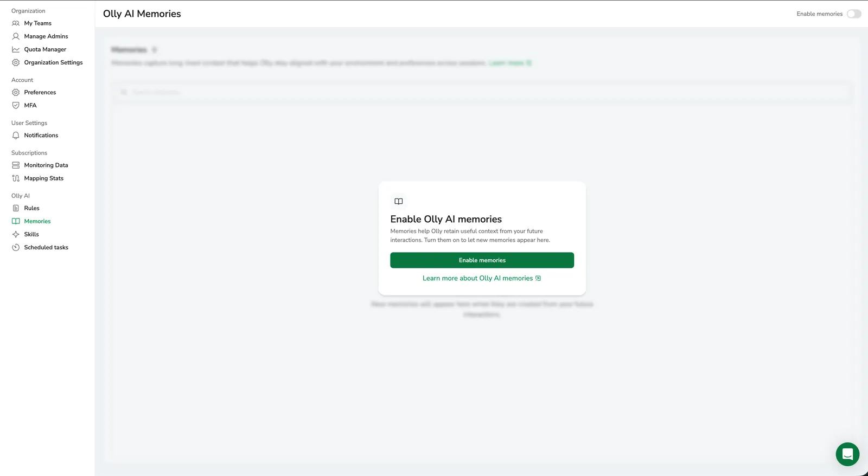
Task: Click the Mapping Stats icon
Action: (16, 178)
